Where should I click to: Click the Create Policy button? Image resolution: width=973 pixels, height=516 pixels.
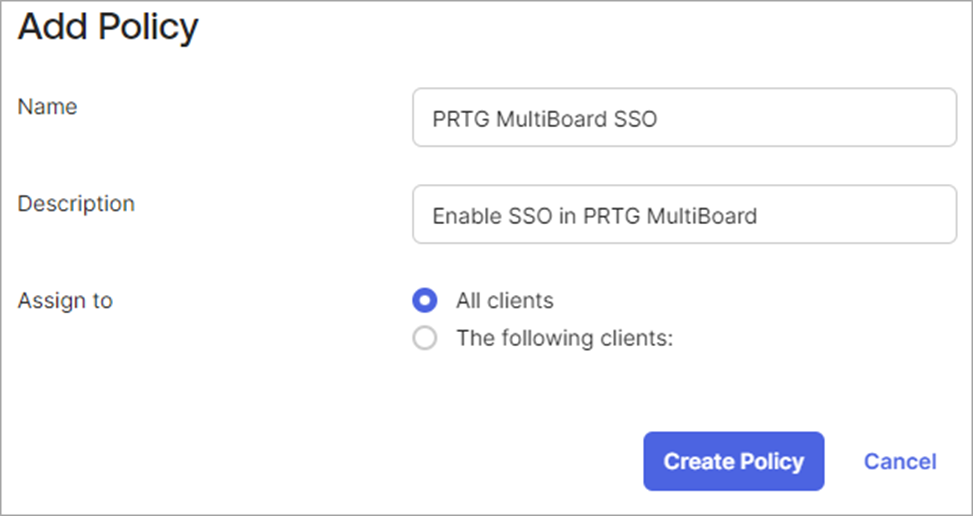coord(733,461)
